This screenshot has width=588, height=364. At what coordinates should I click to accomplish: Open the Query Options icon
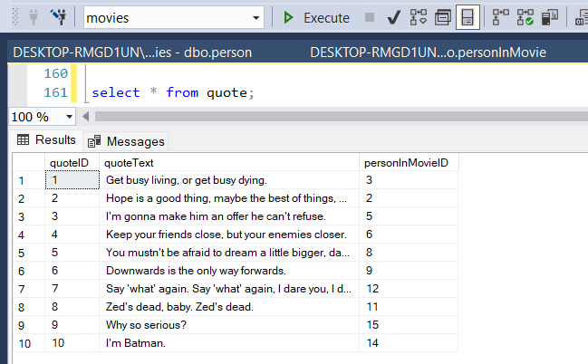coord(443,17)
